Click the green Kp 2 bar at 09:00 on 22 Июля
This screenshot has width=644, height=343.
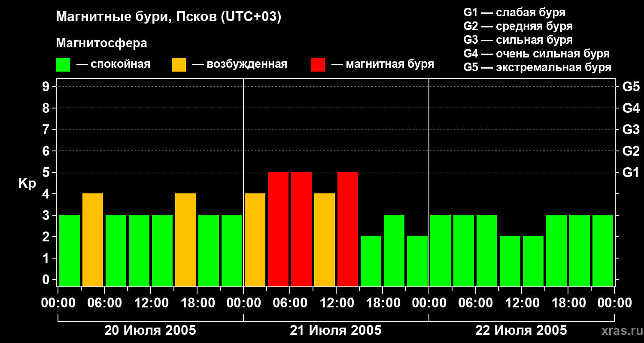point(510,261)
